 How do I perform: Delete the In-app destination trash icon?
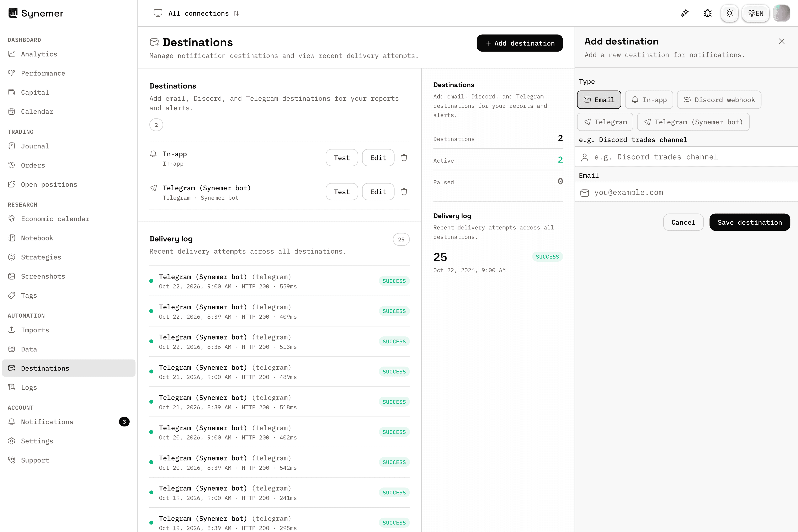pos(404,158)
